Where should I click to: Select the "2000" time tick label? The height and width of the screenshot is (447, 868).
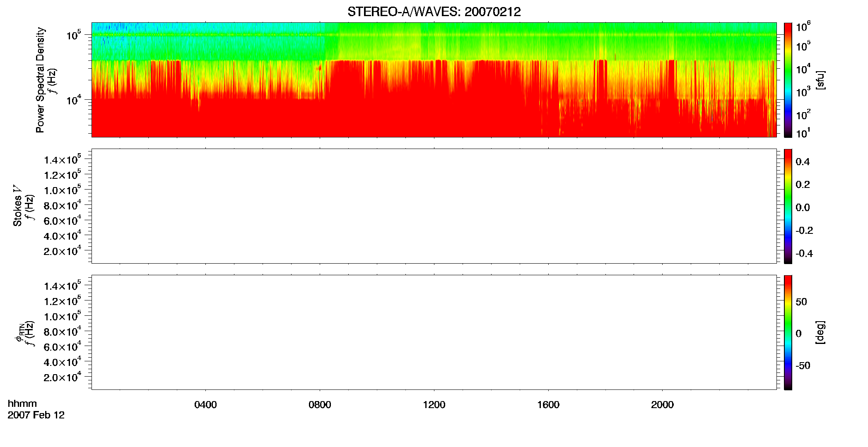[x=662, y=405]
